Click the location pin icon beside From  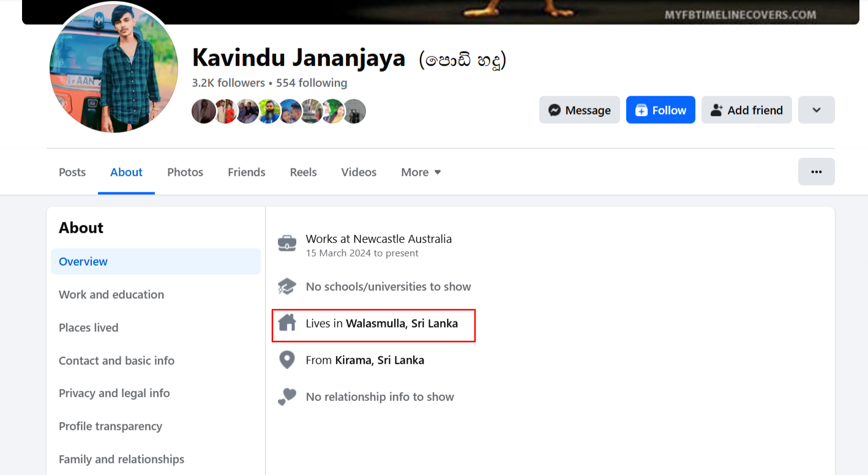287,360
